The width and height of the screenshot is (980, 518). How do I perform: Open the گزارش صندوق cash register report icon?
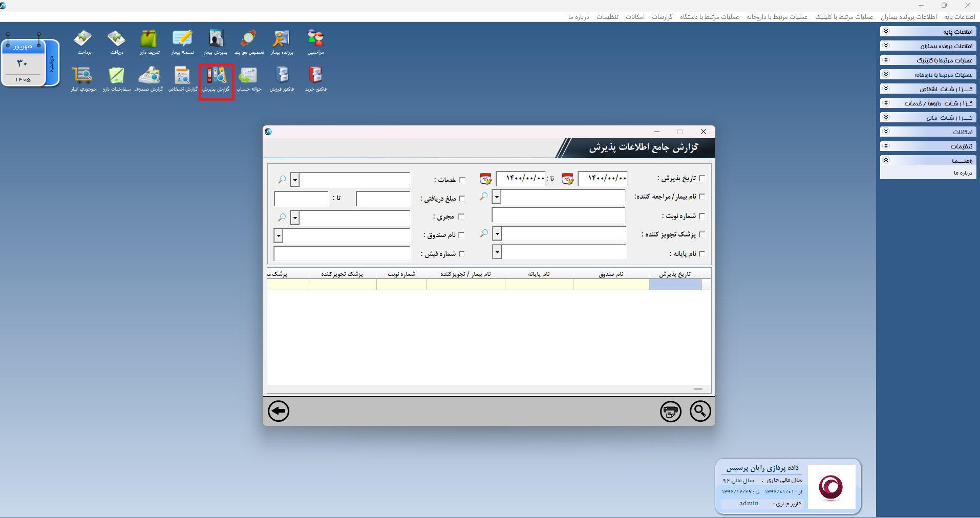click(x=149, y=79)
